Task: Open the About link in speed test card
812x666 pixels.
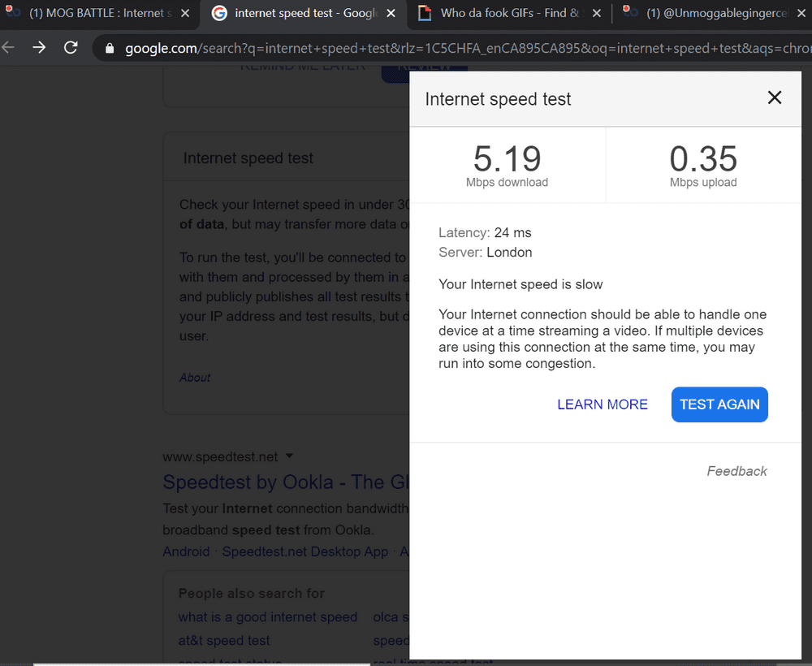Action: click(x=195, y=378)
